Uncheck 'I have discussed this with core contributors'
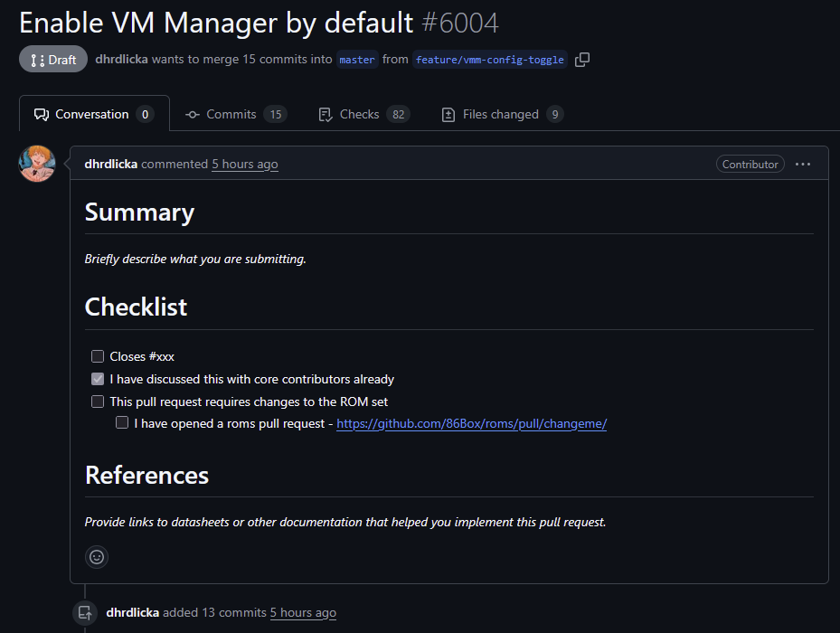Viewport: 840px width, 633px height. 98,379
